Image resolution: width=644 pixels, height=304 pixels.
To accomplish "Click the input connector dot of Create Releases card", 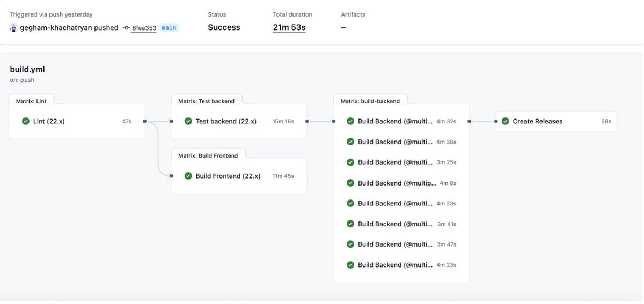I will tap(496, 121).
